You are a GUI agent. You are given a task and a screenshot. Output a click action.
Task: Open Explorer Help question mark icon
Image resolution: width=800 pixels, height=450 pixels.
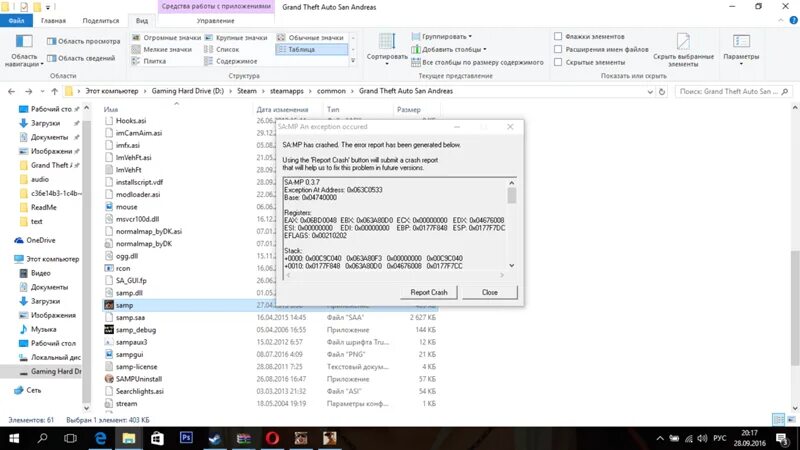pos(793,21)
